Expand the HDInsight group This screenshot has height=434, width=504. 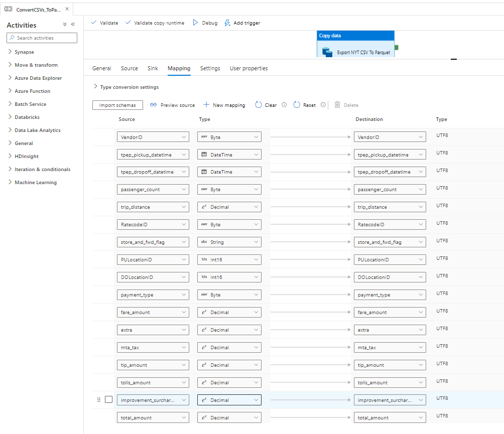click(10, 156)
